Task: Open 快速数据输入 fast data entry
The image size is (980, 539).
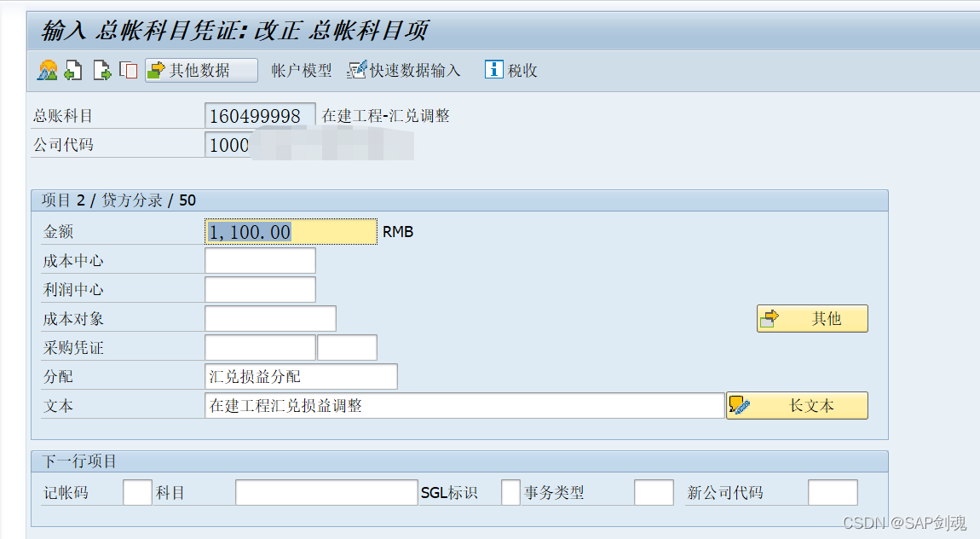Action: pos(404,71)
